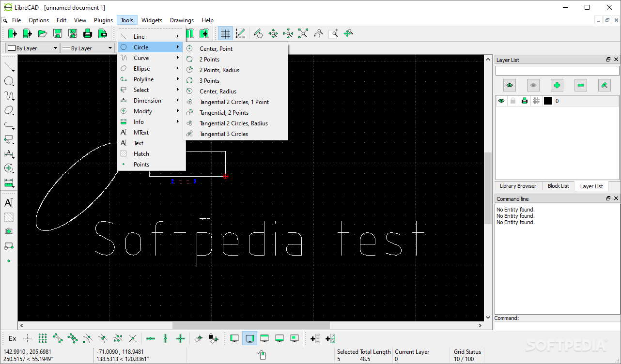Click the Previous View icon

click(x=318, y=33)
